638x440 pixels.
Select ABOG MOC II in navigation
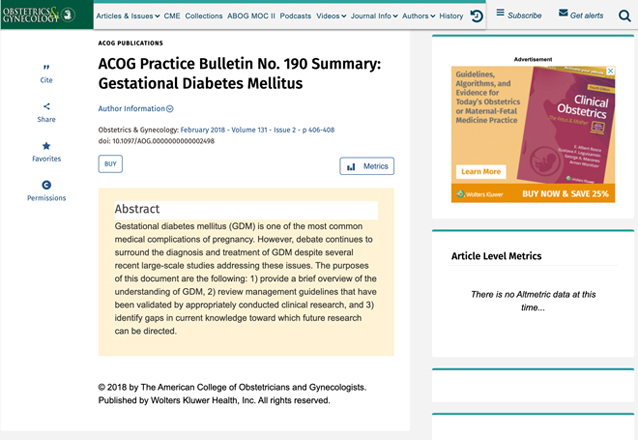coord(251,16)
